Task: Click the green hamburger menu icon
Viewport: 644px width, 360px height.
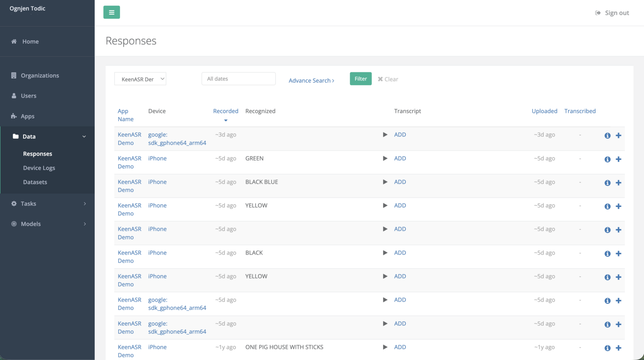Action: point(112,12)
